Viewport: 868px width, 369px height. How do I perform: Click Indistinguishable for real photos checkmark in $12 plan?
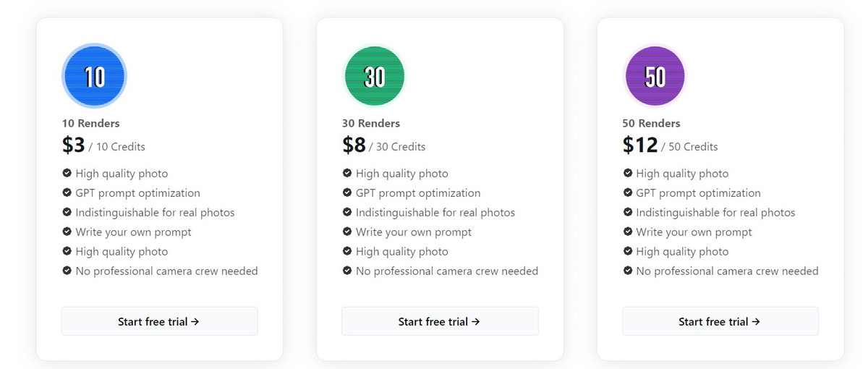tap(628, 213)
